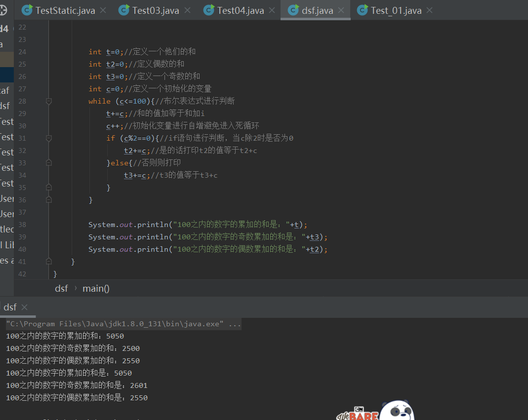
Task: Click line number 24 in the gutter
Action: tap(22, 52)
